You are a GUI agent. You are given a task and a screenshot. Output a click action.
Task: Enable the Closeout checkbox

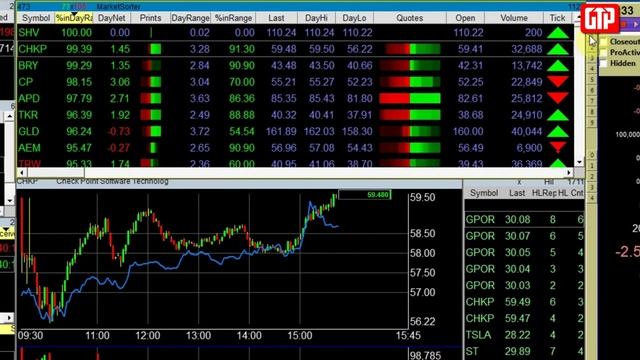(604, 42)
